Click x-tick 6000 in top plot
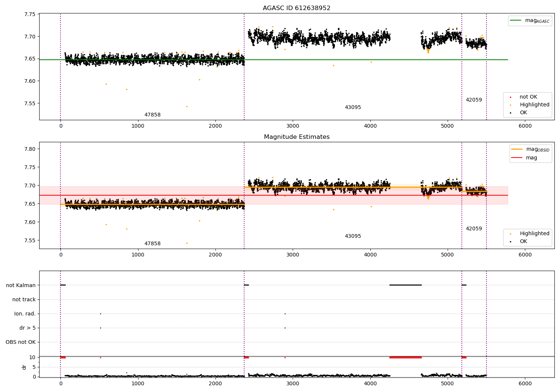 coord(525,126)
